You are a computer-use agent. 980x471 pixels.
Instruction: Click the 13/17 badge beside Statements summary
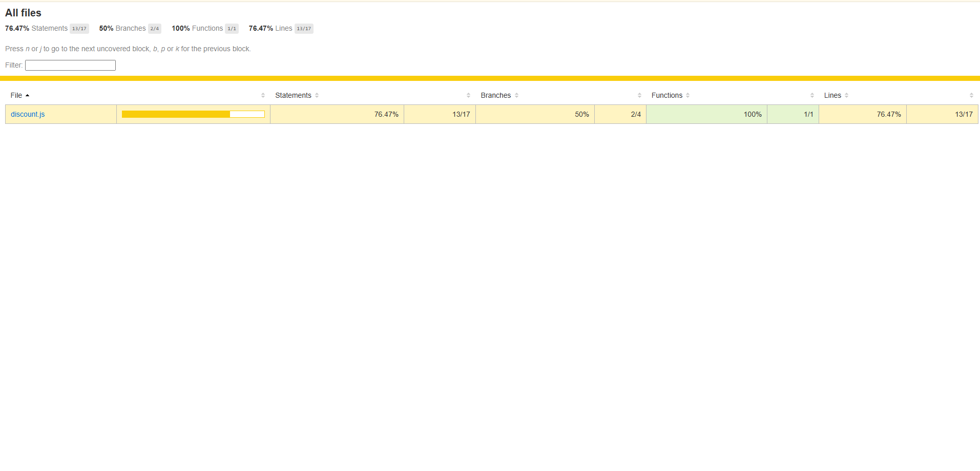79,29
